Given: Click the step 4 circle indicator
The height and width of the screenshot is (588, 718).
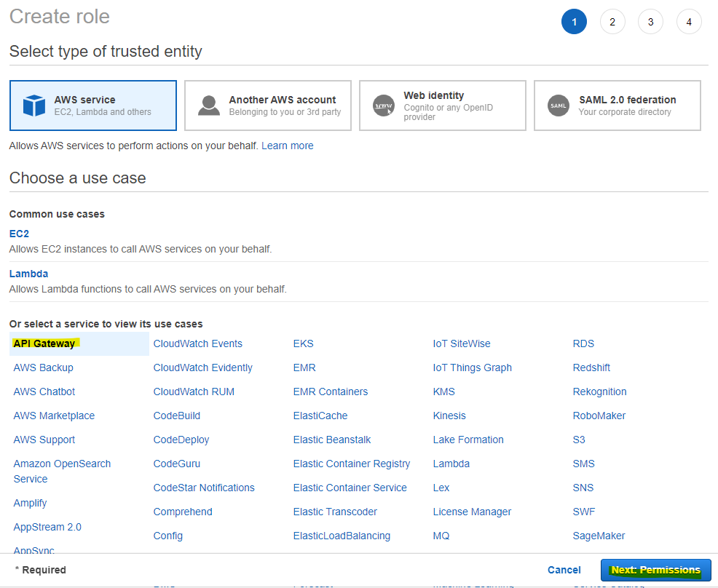Looking at the screenshot, I should pos(689,21).
